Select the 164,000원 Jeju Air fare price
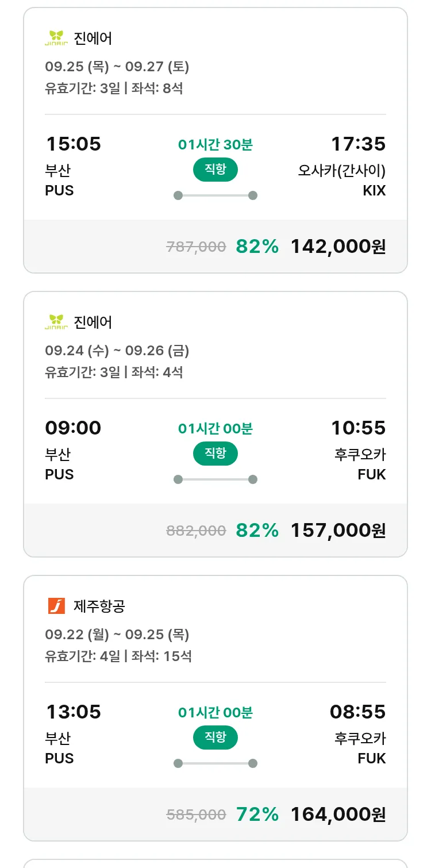 [x=338, y=815]
